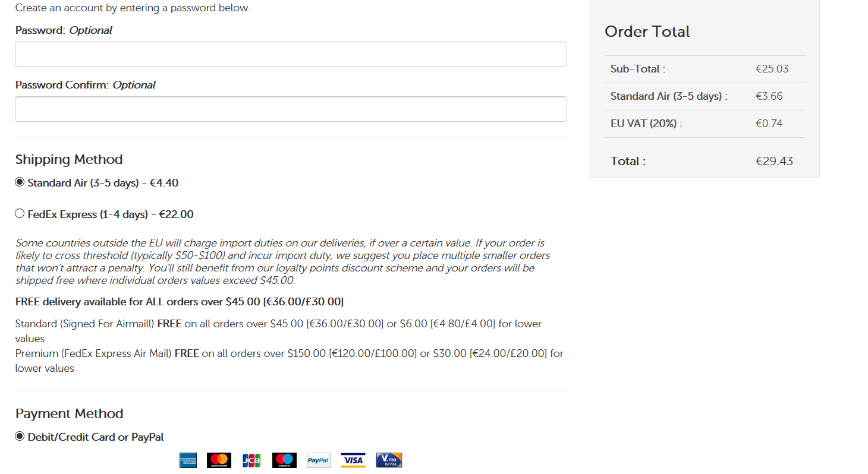Select Debit/Credit Card or PayPal radio button

[x=20, y=437]
